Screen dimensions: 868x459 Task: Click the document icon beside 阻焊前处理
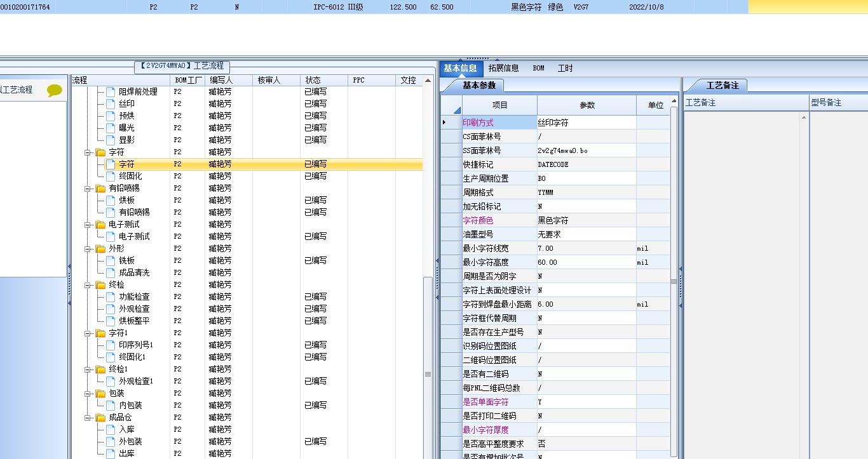coord(111,91)
